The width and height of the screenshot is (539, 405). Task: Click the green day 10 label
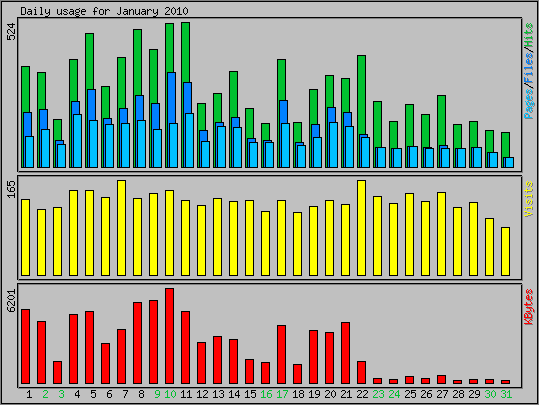coord(170,394)
